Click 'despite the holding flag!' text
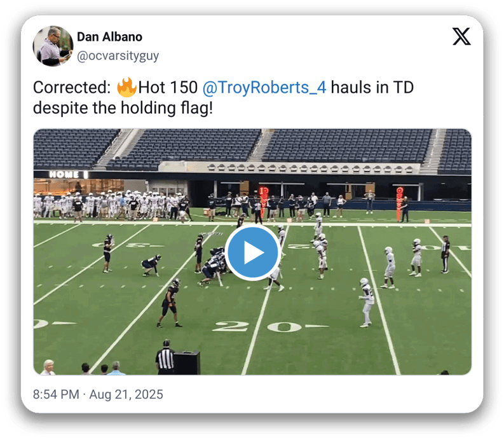The width and height of the screenshot is (504, 440). pos(123,108)
